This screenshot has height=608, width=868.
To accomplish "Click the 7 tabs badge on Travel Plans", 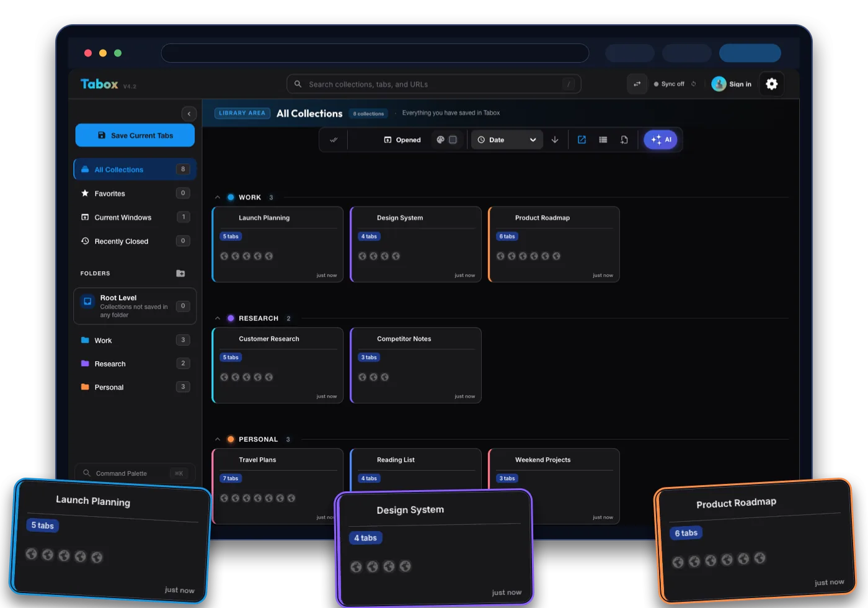I will [231, 478].
